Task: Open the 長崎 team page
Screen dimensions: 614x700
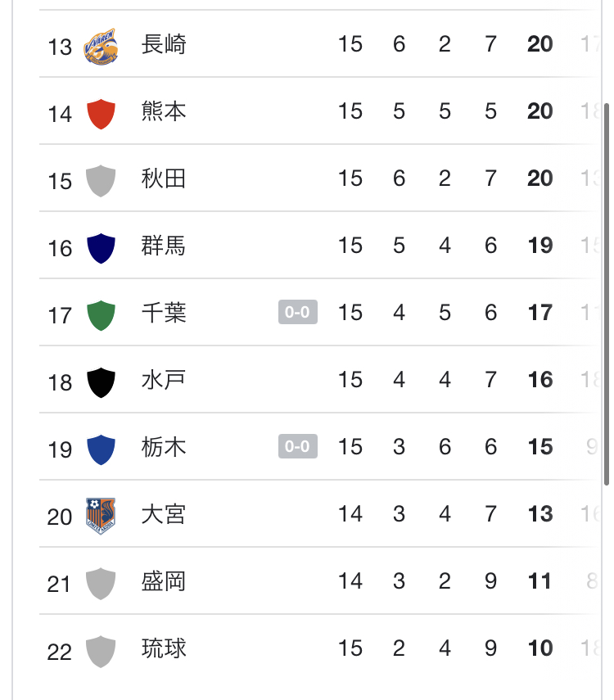Action: click(x=164, y=44)
